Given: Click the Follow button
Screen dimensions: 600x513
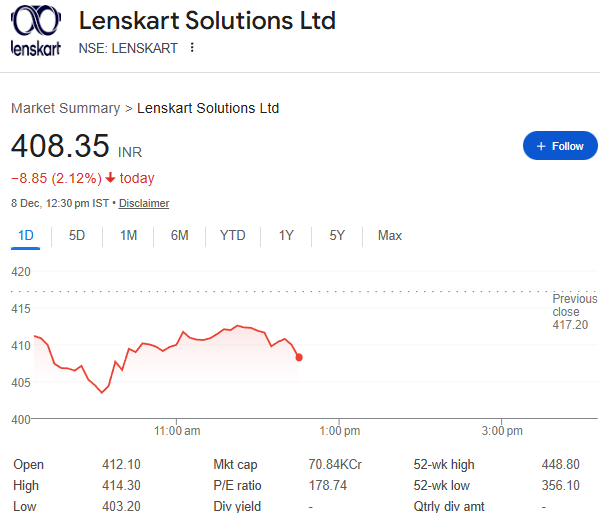Looking at the screenshot, I should coord(560,146).
